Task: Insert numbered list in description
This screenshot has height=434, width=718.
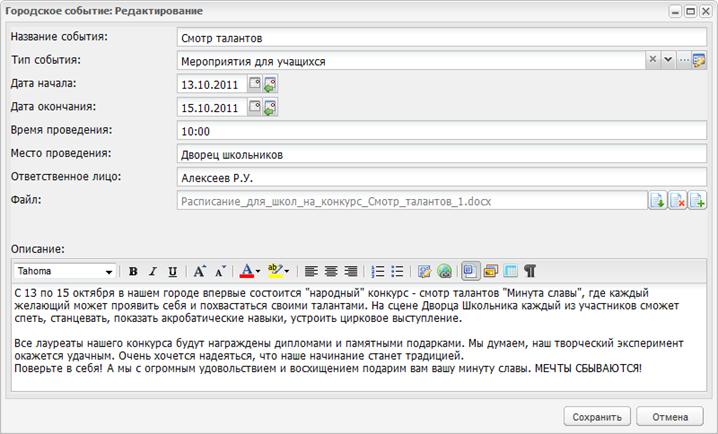Action: coord(378,271)
